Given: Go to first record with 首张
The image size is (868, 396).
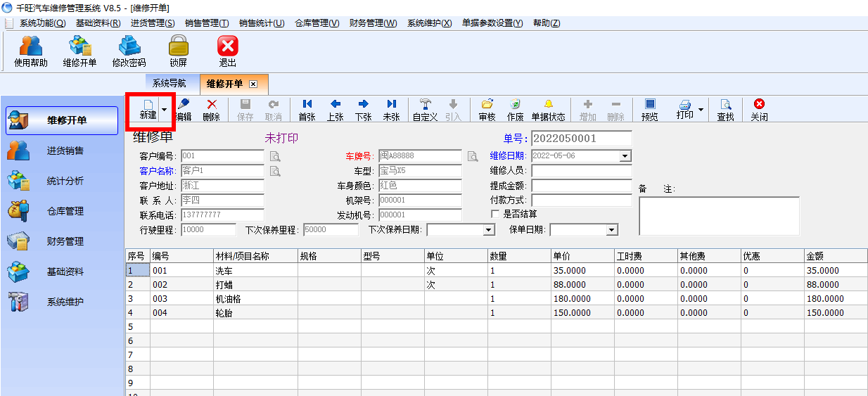Looking at the screenshot, I should pyautogui.click(x=307, y=110).
